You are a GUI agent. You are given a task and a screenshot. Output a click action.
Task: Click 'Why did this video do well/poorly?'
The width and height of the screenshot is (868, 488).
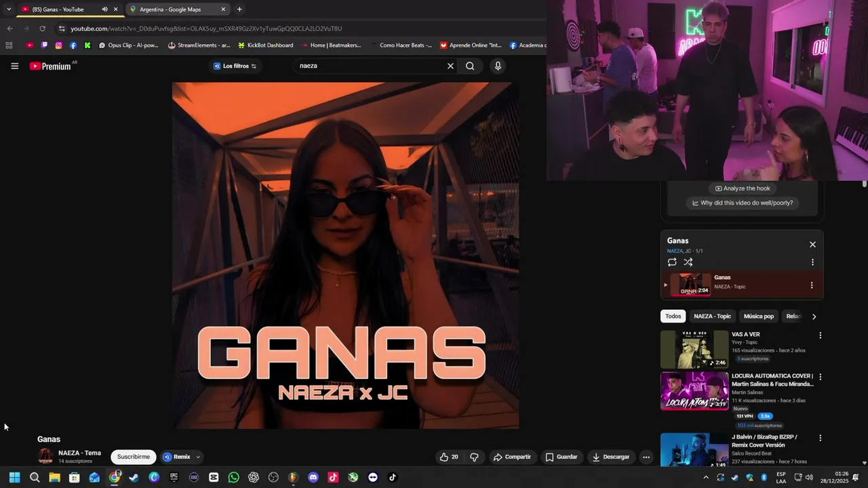pos(743,203)
